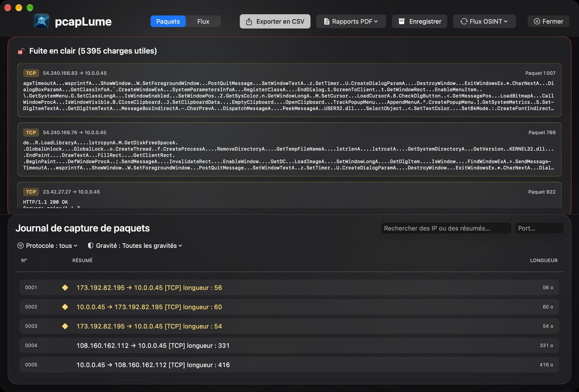The image size is (579, 392).
Task: Click the open padlock icon beside Fuite en clair
Action: (21, 51)
